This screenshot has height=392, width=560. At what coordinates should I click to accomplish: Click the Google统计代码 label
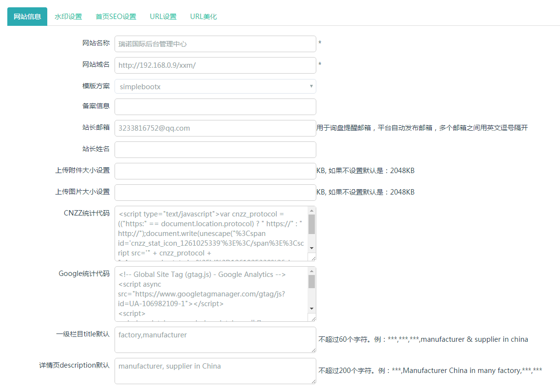click(x=84, y=274)
